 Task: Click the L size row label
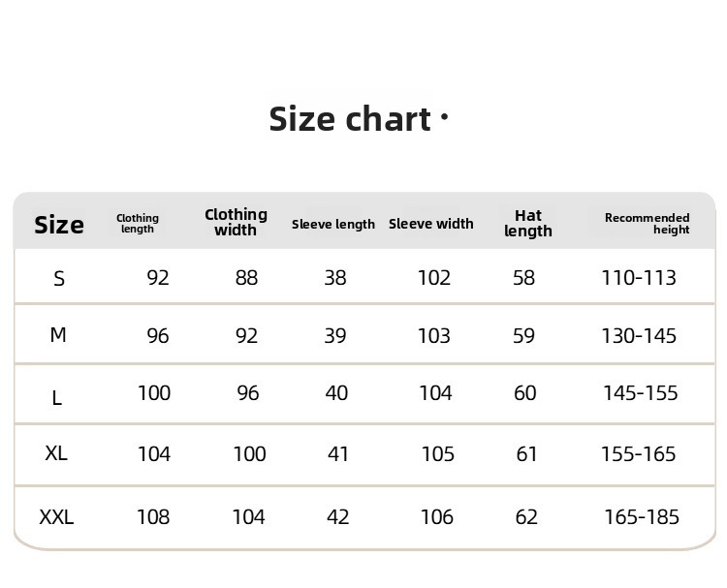57,397
